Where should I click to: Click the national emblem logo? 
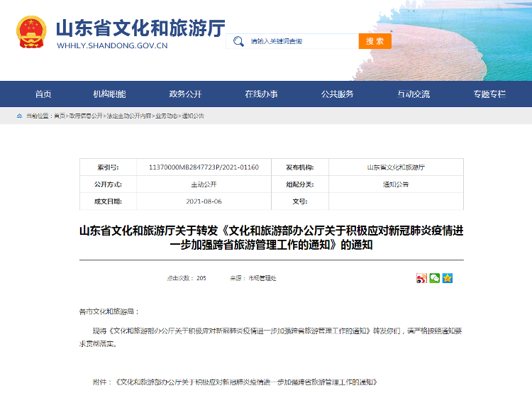31,32
